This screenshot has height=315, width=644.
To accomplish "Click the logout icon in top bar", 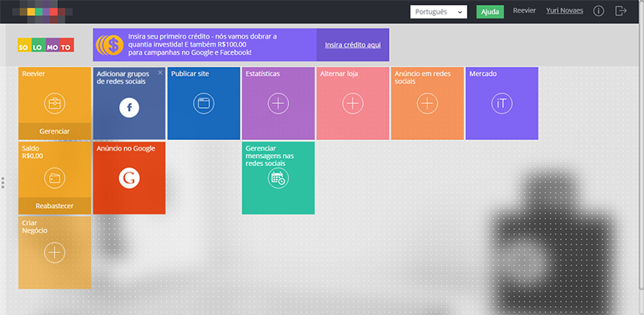I will [621, 11].
